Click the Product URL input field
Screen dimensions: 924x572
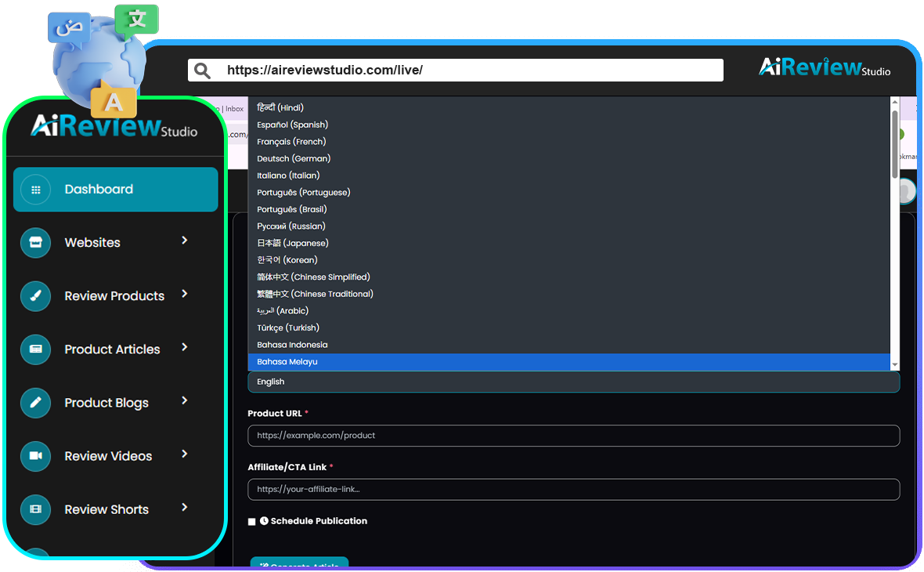pyautogui.click(x=573, y=436)
